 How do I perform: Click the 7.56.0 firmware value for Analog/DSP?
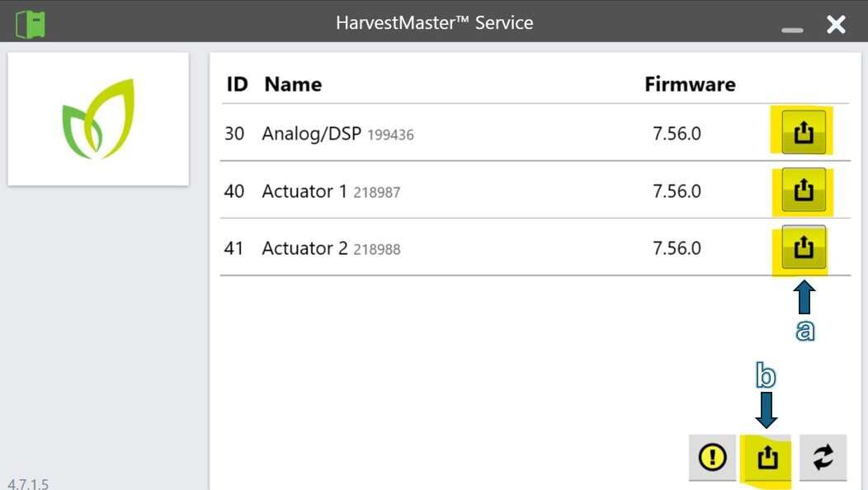point(677,133)
